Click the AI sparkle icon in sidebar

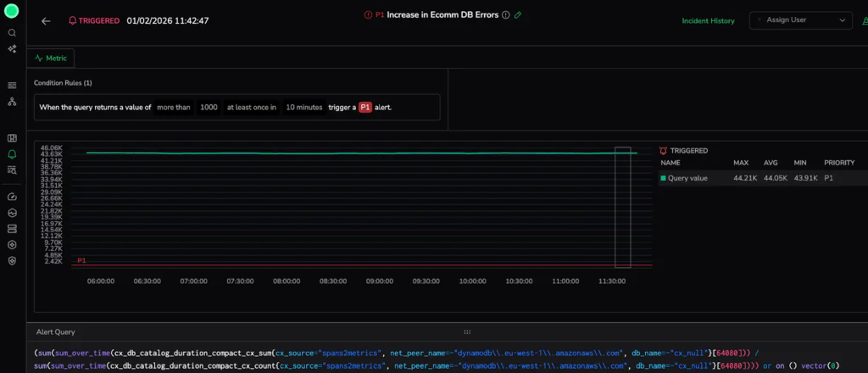(x=12, y=49)
